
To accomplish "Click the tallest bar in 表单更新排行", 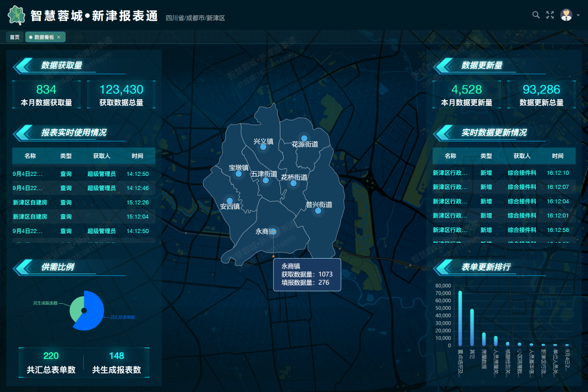I will point(460,318).
